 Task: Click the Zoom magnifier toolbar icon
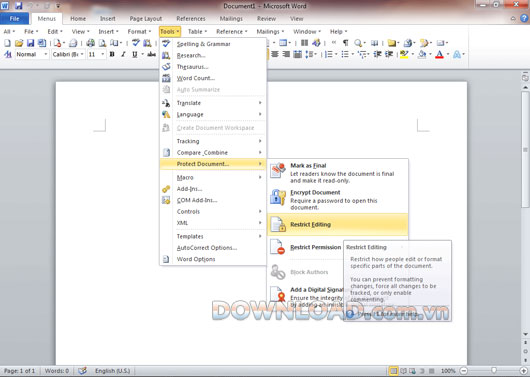(358, 43)
